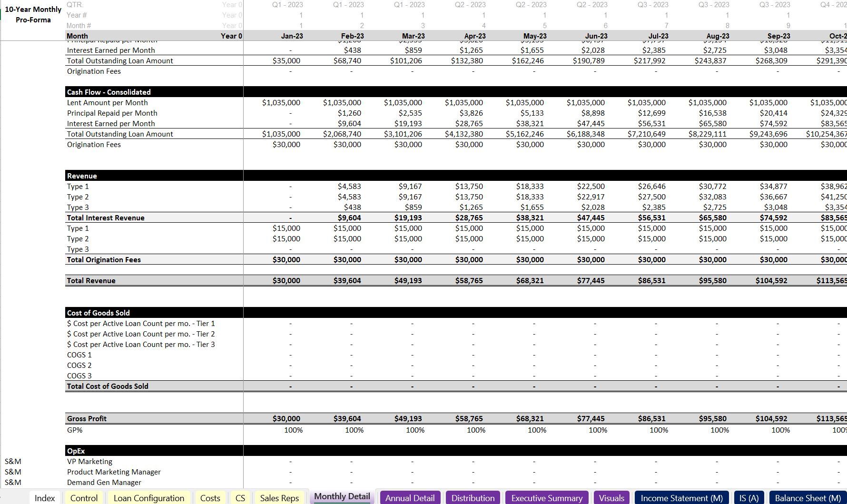The height and width of the screenshot is (504, 847).
Task: Click the VP Marketing row label
Action: tap(89, 461)
